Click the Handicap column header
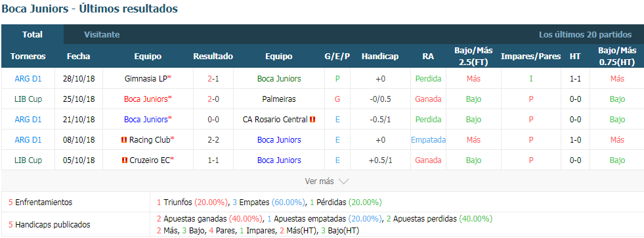Viewport: 644px width, 238px height. pyautogui.click(x=380, y=57)
